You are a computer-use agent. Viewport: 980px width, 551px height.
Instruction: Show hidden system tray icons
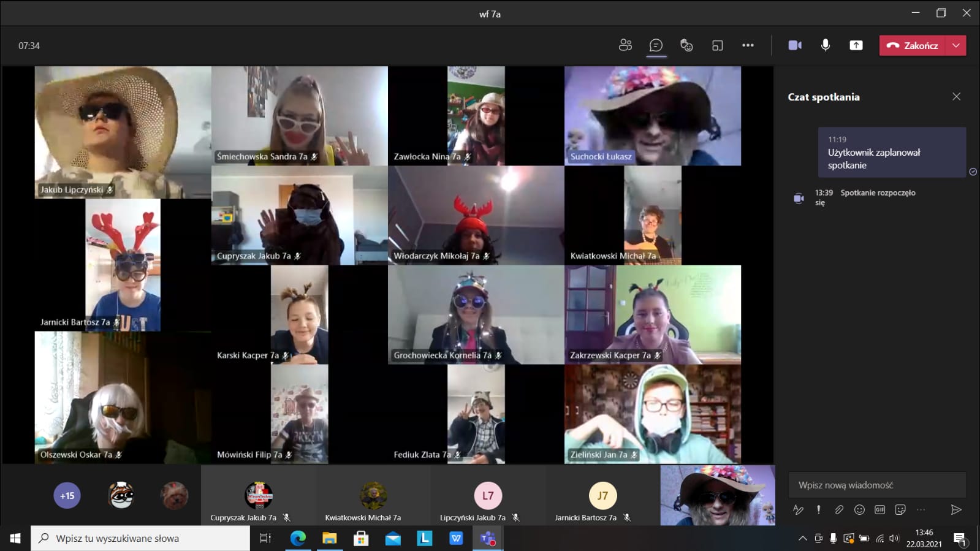[x=802, y=538]
